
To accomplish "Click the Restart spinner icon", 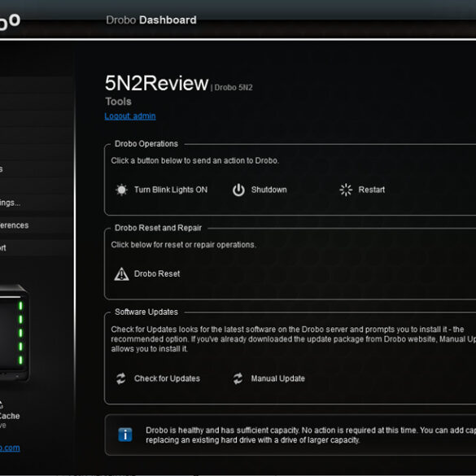I will pyautogui.click(x=346, y=190).
